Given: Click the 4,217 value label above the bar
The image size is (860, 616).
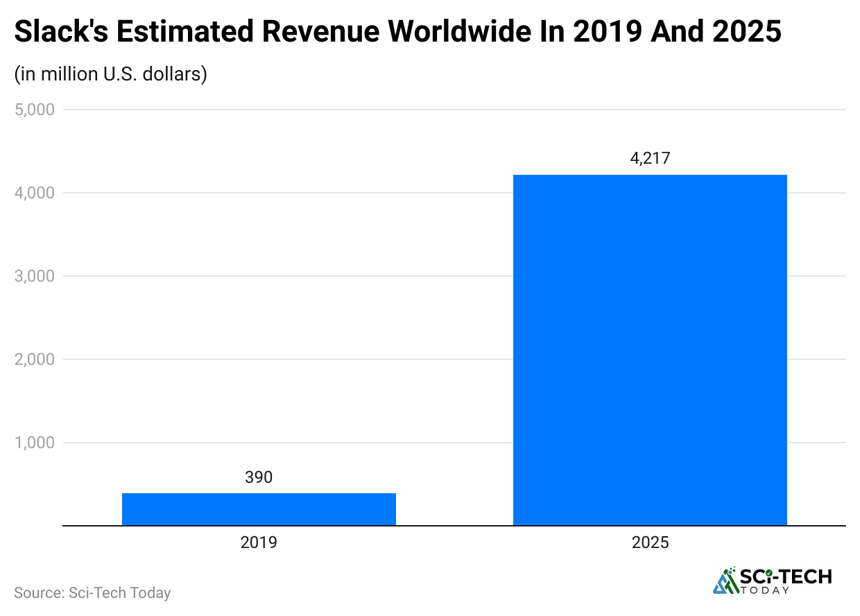Looking at the screenshot, I should 650,159.
